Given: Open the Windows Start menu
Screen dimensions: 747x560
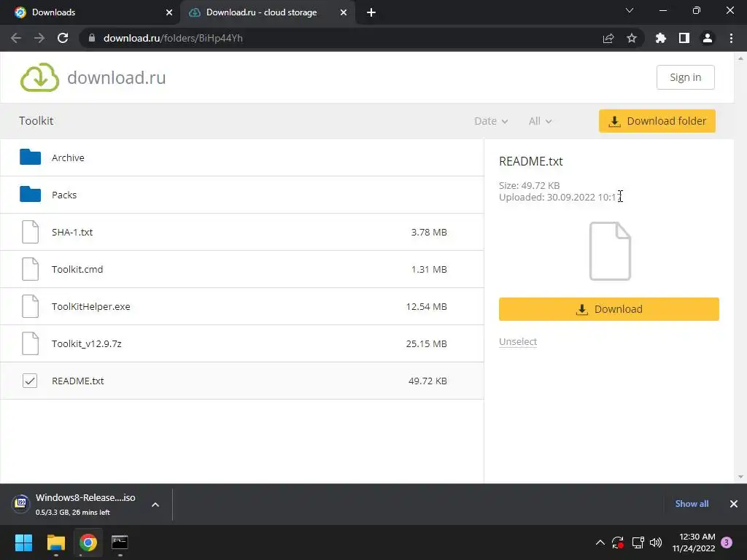Looking at the screenshot, I should [23, 542].
